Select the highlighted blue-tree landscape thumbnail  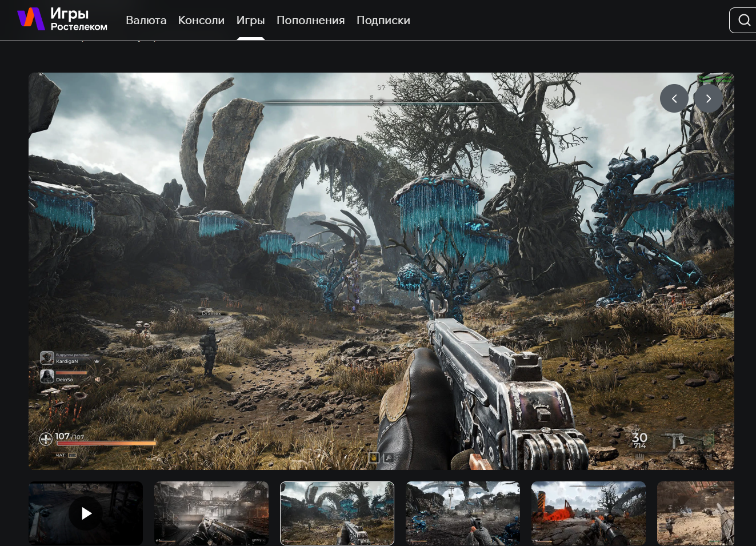pos(337,513)
